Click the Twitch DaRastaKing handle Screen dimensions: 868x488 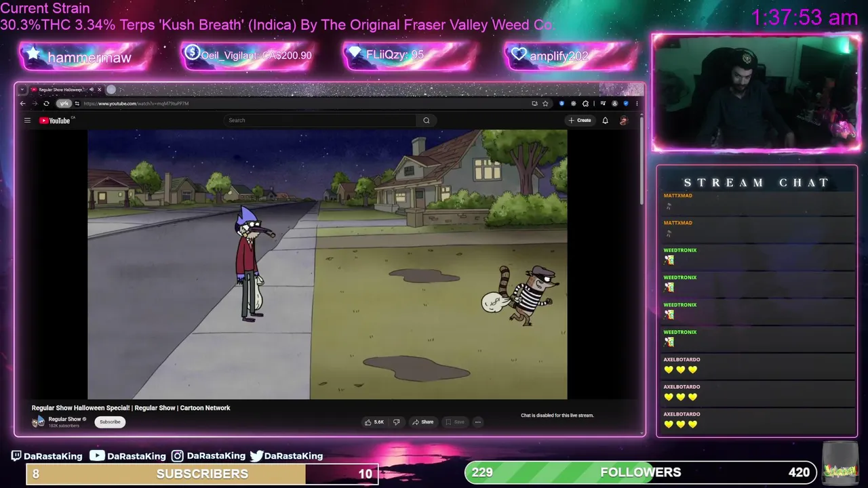[x=46, y=456]
